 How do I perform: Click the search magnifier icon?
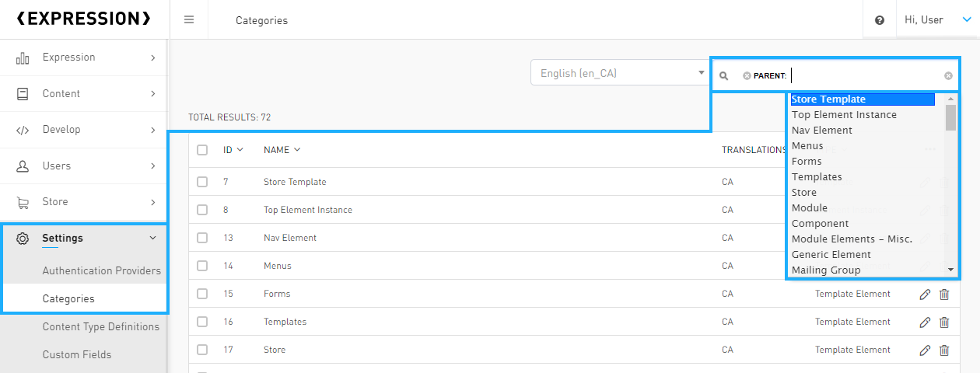point(723,76)
